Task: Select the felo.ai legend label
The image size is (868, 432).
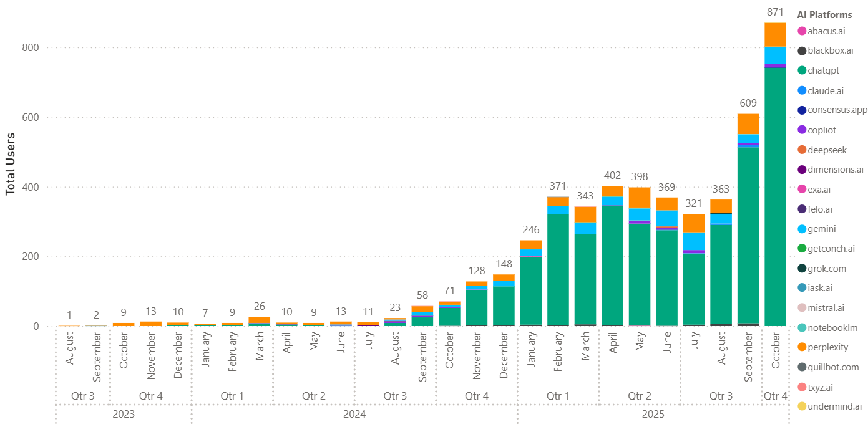Action: click(x=820, y=209)
